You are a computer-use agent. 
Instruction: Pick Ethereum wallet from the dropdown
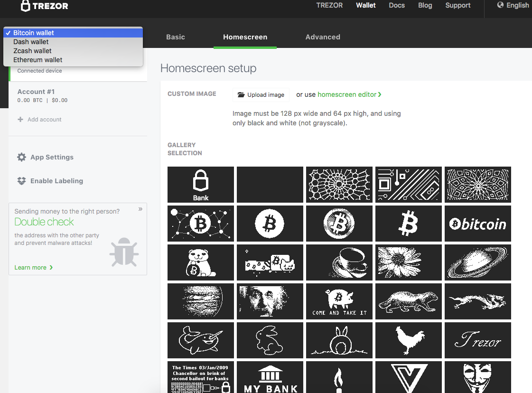37,60
